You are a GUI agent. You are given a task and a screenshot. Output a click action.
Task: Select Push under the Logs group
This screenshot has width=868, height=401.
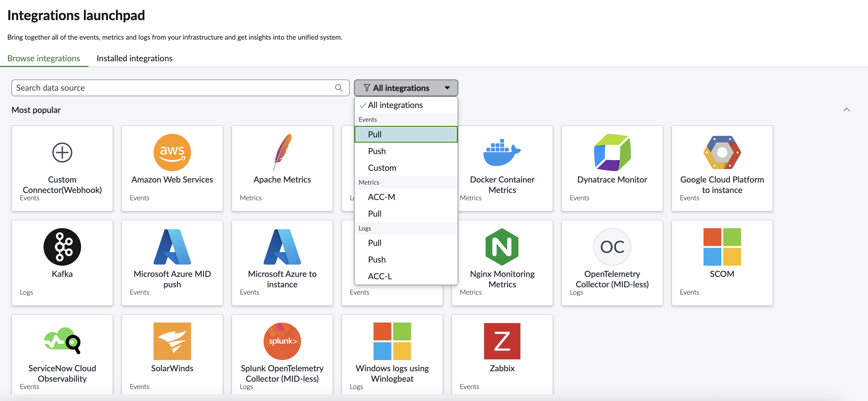(x=406, y=259)
